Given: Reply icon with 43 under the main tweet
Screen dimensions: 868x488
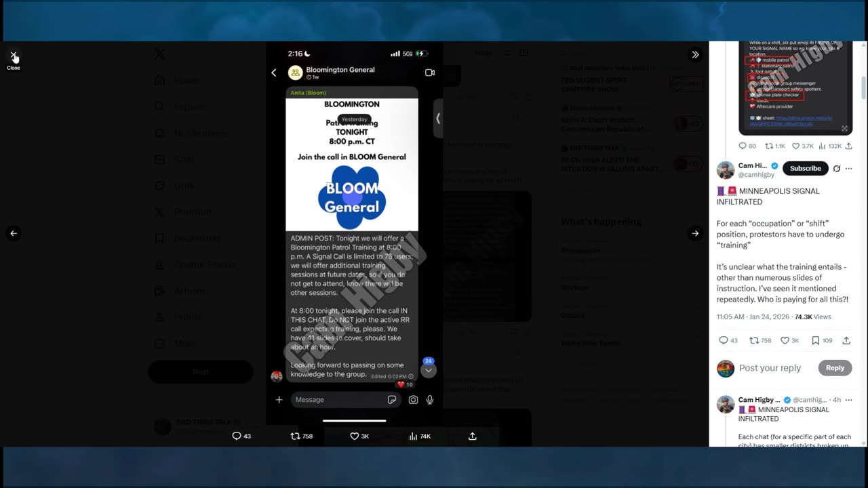Looking at the screenshot, I should coord(728,340).
